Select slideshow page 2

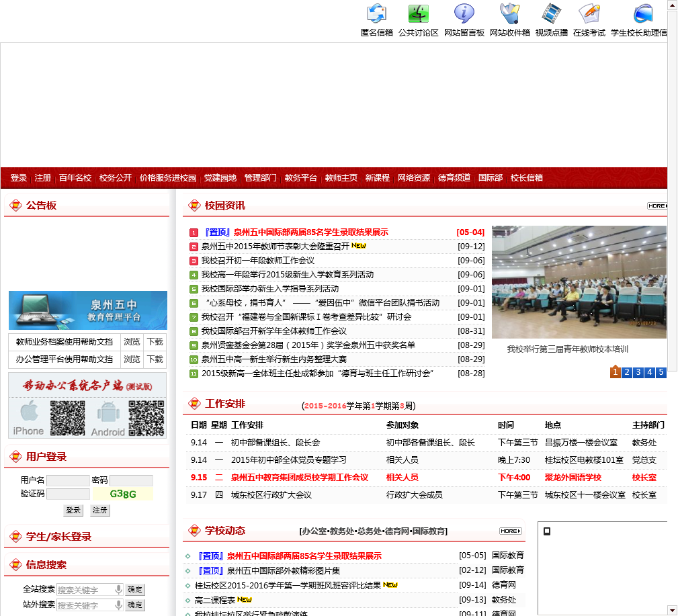[626, 372]
